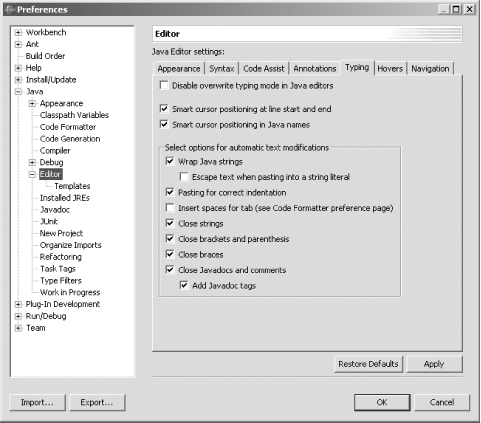The image size is (481, 423).
Task: Click the Preferences title bar icon
Action: click(10, 9)
